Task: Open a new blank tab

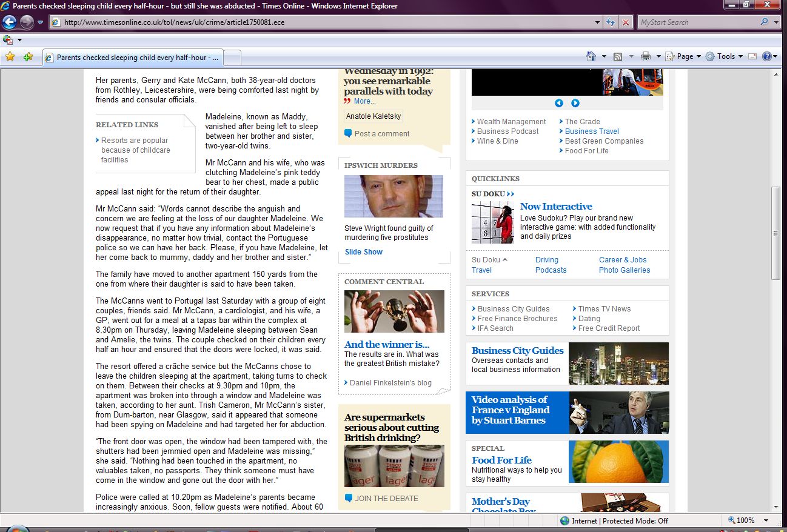Action: tap(233, 58)
